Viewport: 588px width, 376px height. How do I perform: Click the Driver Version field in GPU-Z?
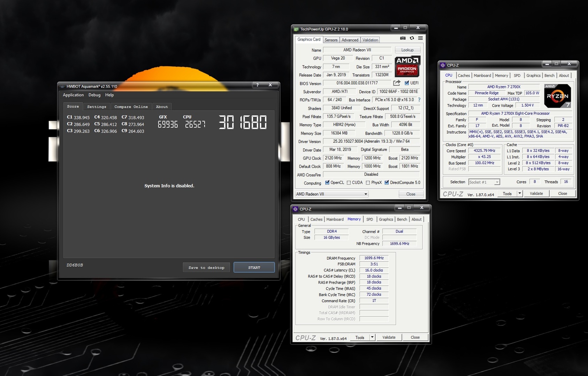pyautogui.click(x=371, y=141)
